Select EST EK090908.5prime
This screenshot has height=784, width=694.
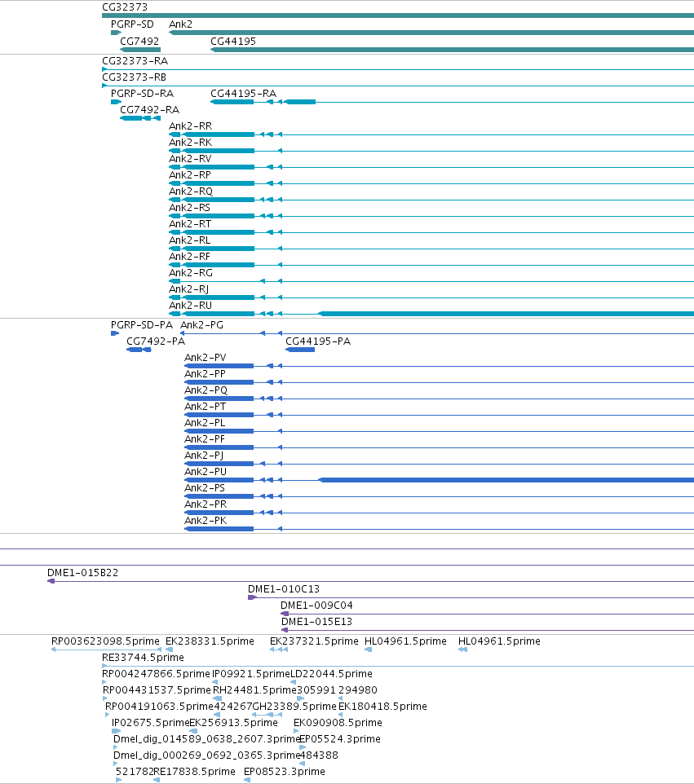click(338, 723)
